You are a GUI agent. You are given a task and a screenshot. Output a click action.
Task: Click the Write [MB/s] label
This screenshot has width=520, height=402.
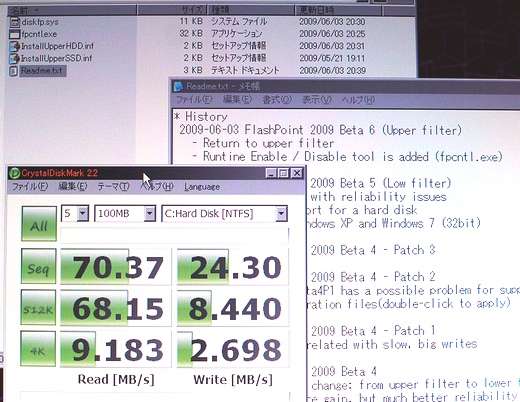pyautogui.click(x=233, y=379)
